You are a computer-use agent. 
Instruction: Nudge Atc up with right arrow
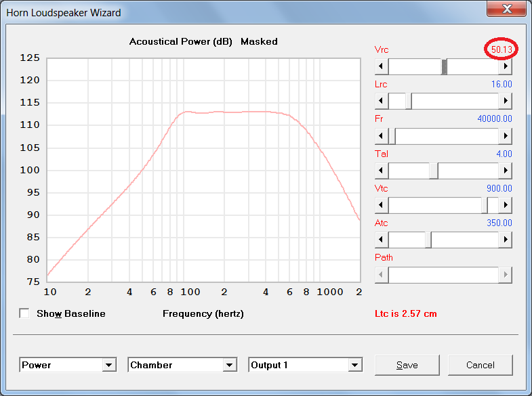point(505,239)
